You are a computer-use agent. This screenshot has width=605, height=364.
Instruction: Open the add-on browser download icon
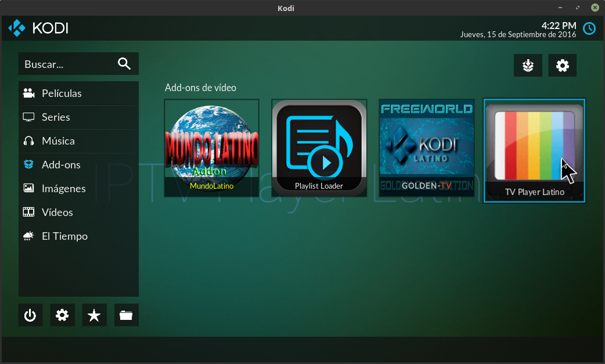point(528,66)
